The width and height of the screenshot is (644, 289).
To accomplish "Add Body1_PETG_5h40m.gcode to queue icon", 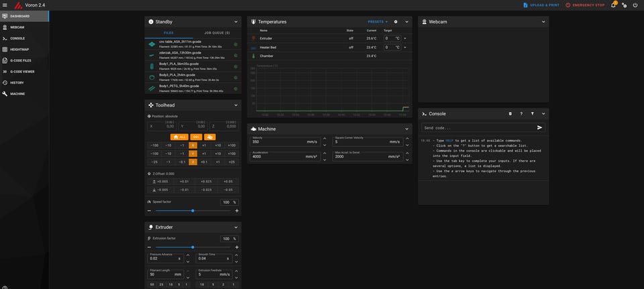I will (235, 89).
